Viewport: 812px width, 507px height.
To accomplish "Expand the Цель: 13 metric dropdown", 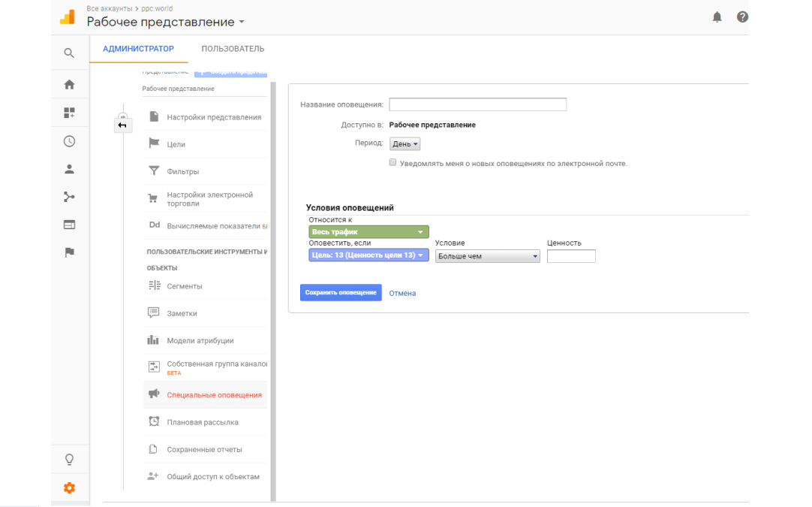I will (x=368, y=255).
